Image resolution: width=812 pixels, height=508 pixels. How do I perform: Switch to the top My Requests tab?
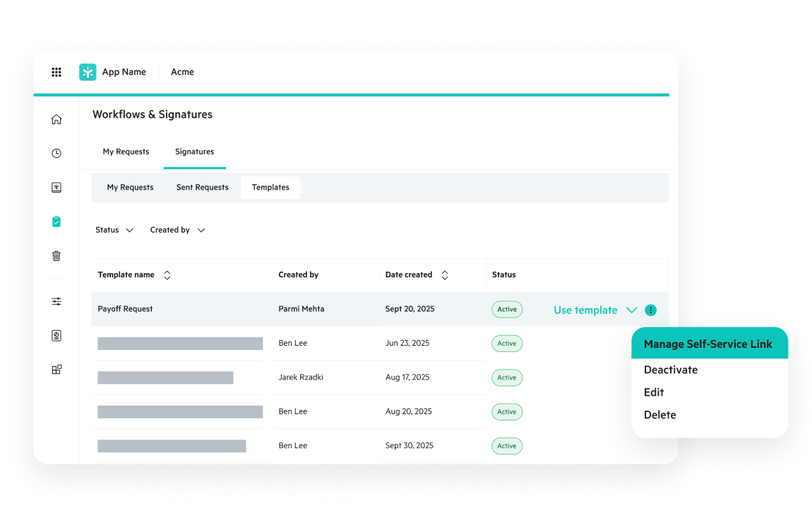tap(126, 152)
